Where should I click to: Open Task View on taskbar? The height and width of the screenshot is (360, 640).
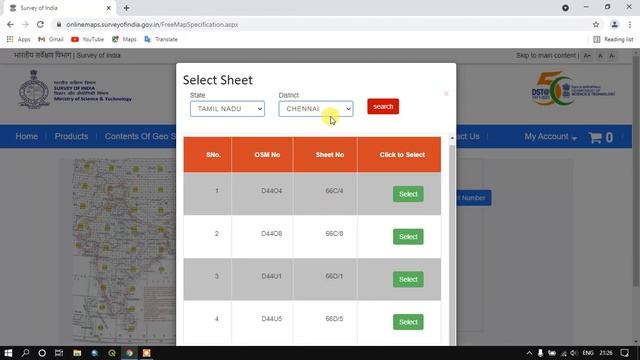click(59, 353)
